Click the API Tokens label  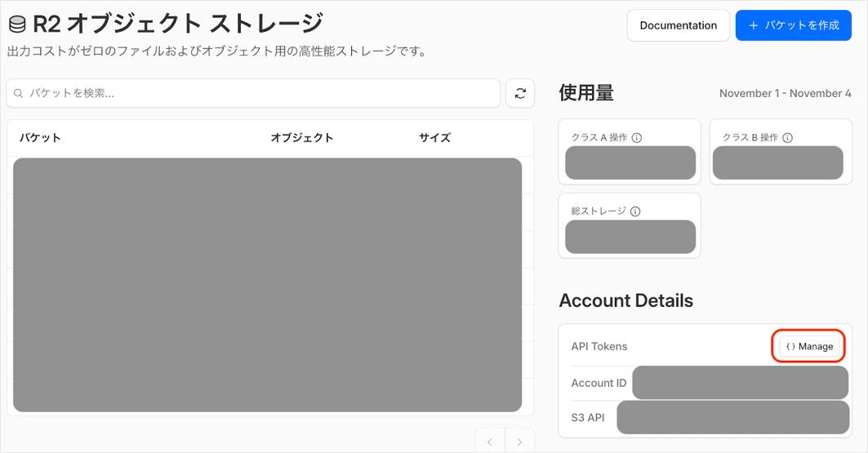point(599,346)
